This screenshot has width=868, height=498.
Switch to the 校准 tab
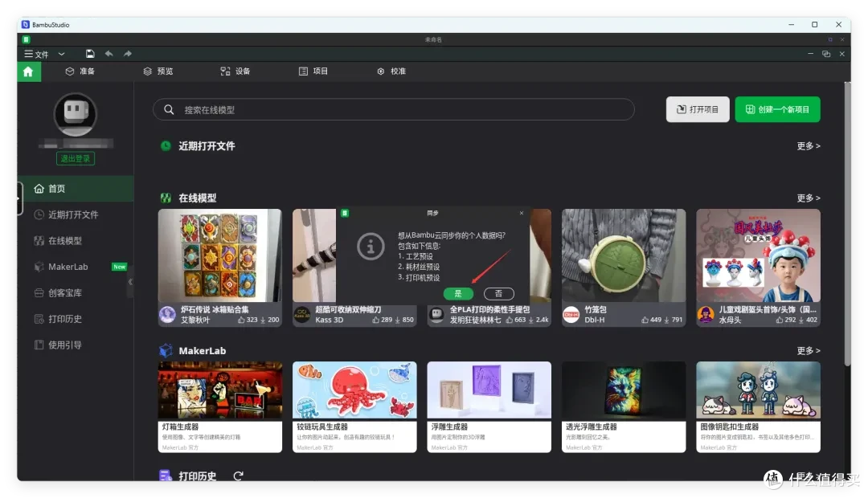[391, 71]
